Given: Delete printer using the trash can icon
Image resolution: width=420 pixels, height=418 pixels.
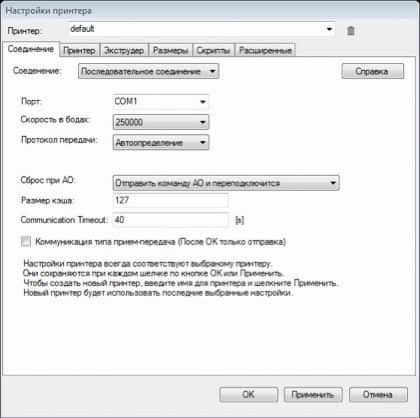Looking at the screenshot, I should click(351, 31).
